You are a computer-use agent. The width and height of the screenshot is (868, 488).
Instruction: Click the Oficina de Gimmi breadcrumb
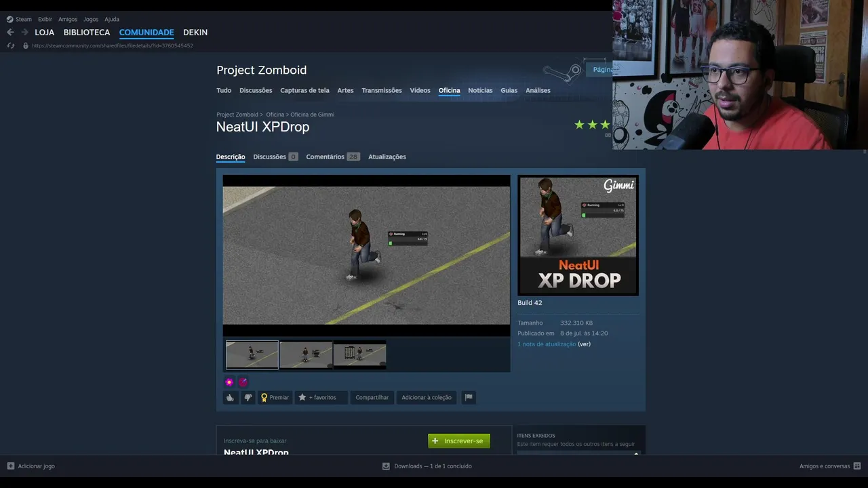pyautogui.click(x=312, y=115)
